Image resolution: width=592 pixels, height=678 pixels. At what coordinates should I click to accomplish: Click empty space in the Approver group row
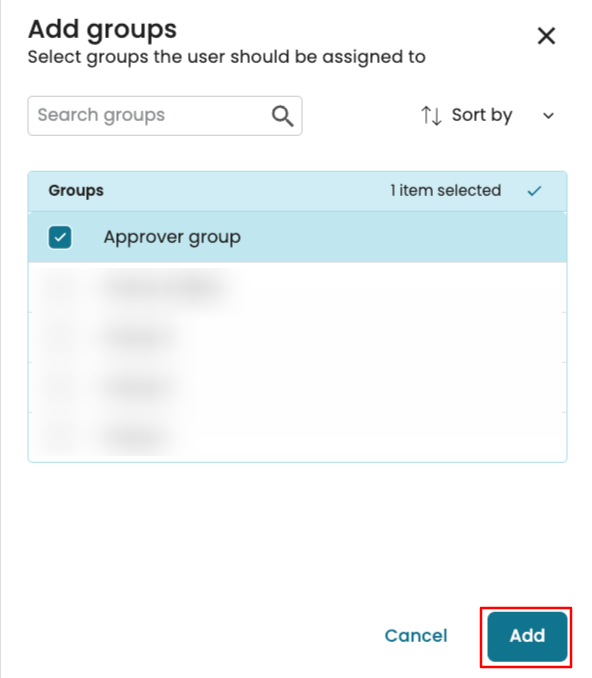click(x=402, y=237)
